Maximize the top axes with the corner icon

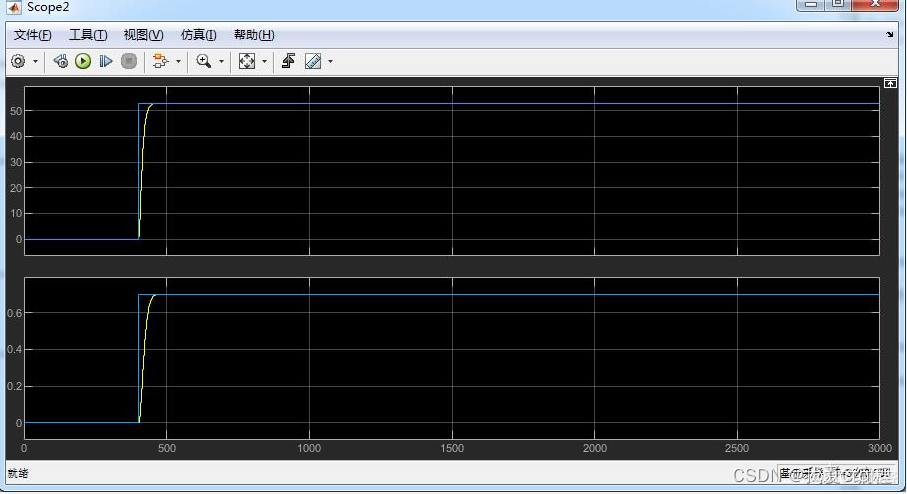(x=890, y=83)
